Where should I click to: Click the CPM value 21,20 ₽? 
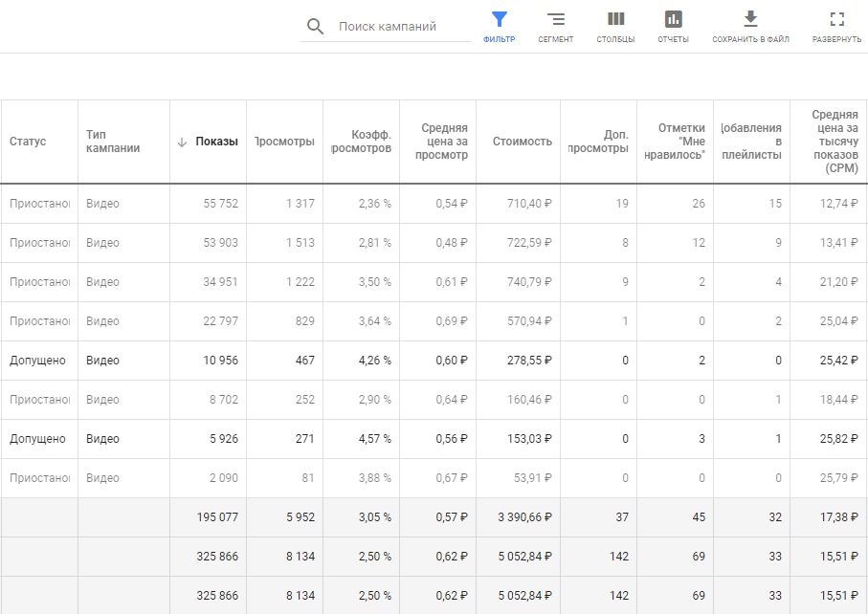(838, 282)
